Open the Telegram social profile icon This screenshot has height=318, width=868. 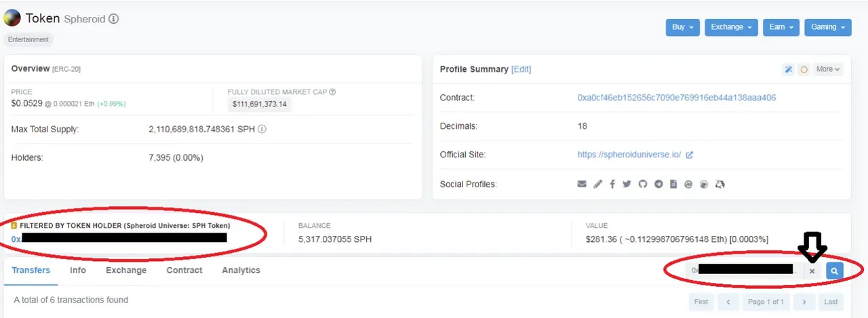point(658,184)
